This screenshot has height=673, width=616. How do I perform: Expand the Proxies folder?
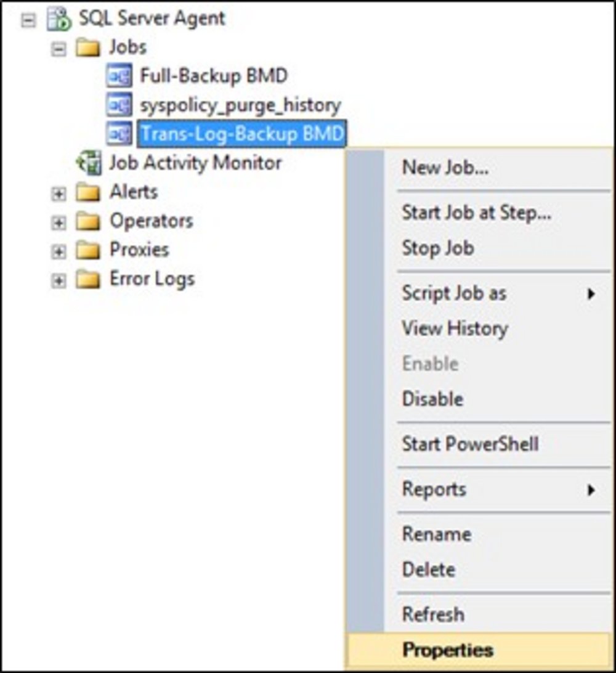pos(59,251)
